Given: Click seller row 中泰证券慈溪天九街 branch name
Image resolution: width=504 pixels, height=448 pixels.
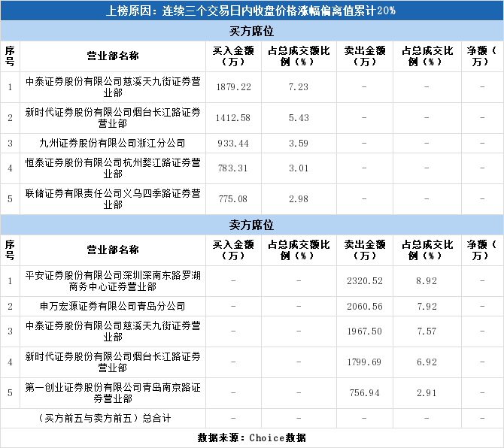Looking at the screenshot, I should 113,331.
